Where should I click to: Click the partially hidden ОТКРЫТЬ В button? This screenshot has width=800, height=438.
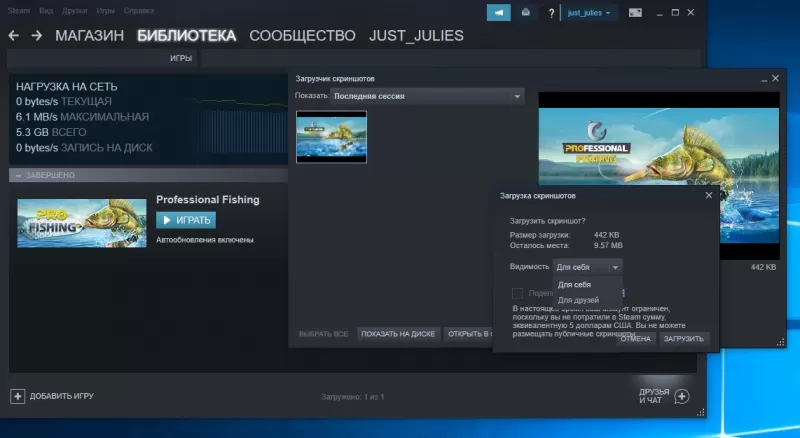469,334
